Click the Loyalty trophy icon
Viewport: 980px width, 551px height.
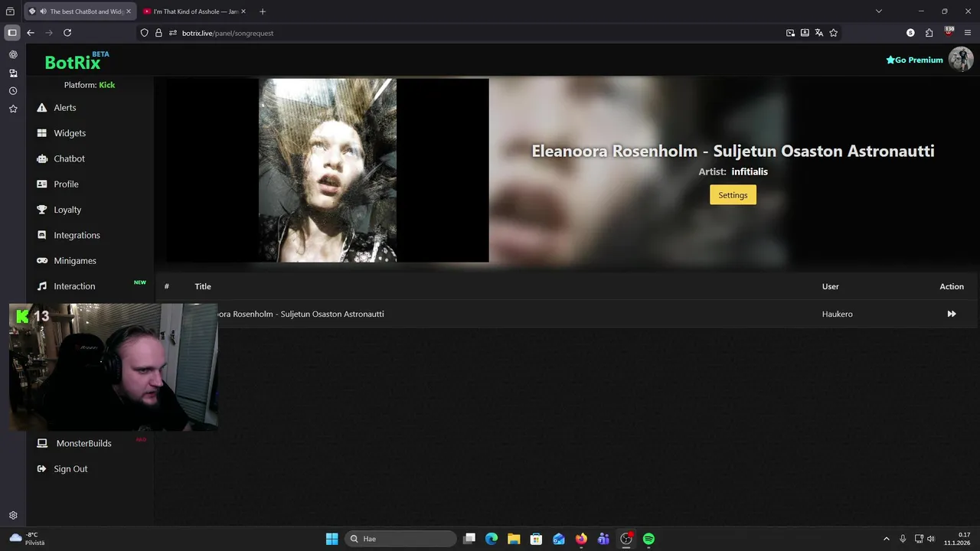pyautogui.click(x=42, y=210)
